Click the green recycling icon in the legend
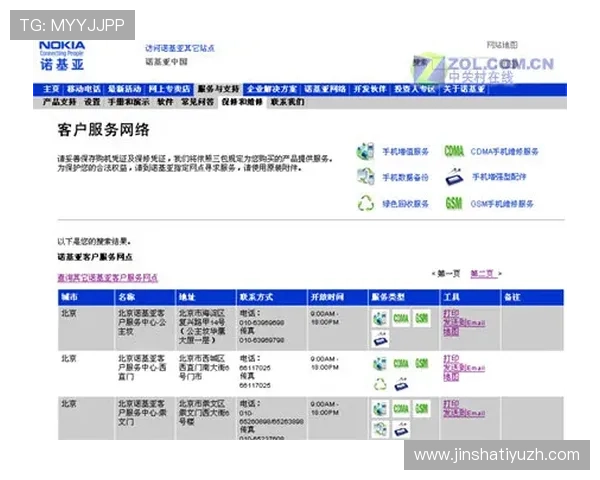This screenshot has width=600, height=480. pos(365,203)
